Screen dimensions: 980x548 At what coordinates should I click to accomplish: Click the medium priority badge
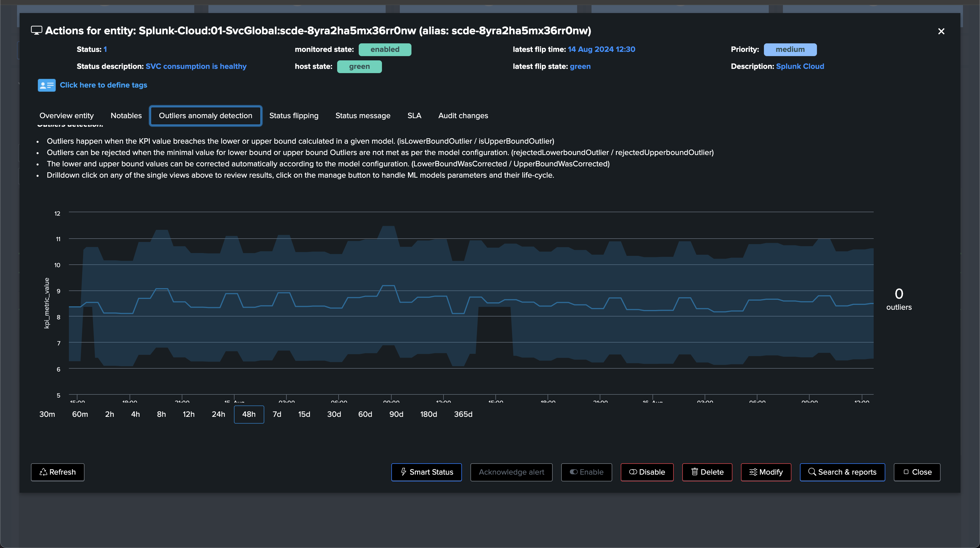click(790, 49)
